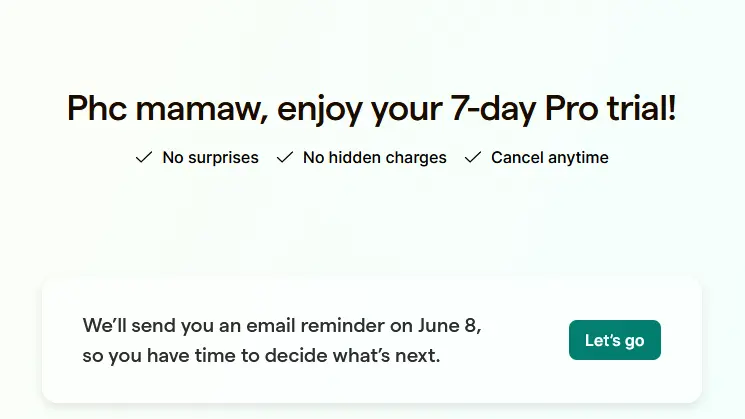Image resolution: width=745 pixels, height=419 pixels.
Task: Click the June 8 reminder date
Action: (x=449, y=326)
